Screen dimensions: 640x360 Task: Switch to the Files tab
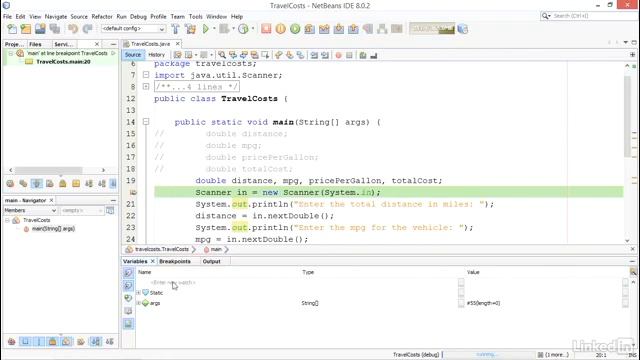pos(36,44)
